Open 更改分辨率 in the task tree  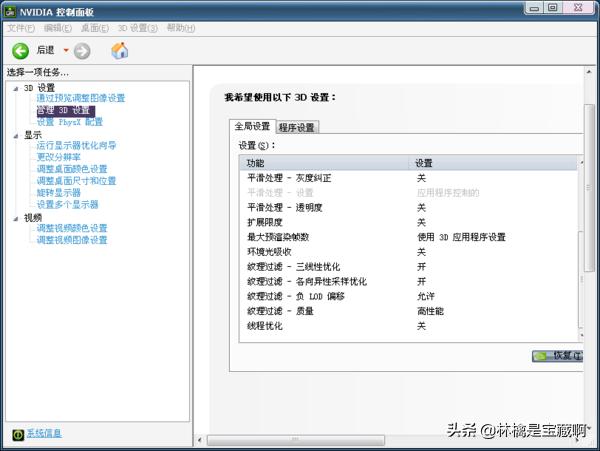(x=59, y=157)
